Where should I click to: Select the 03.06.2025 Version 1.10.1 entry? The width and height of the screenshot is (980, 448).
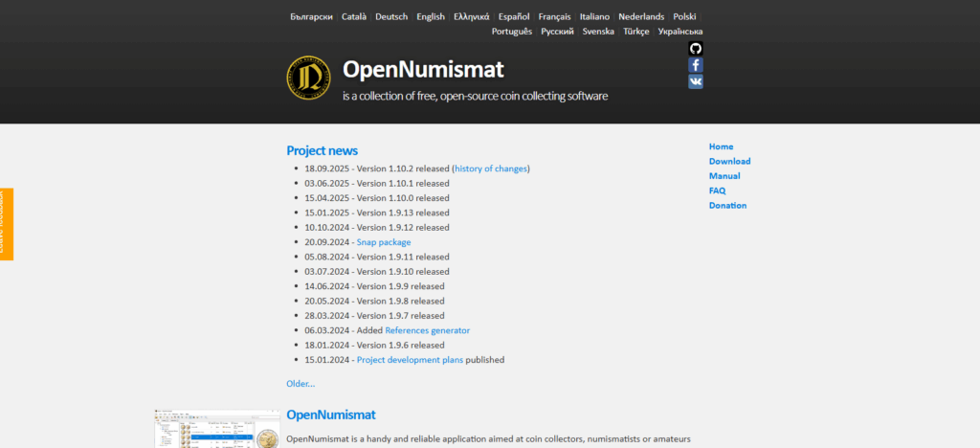point(377,184)
